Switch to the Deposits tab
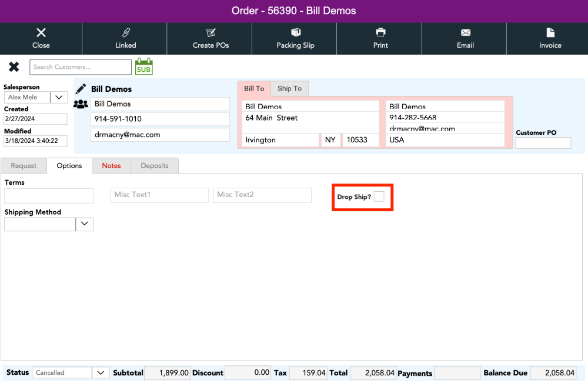The image size is (588, 383). [x=155, y=166]
